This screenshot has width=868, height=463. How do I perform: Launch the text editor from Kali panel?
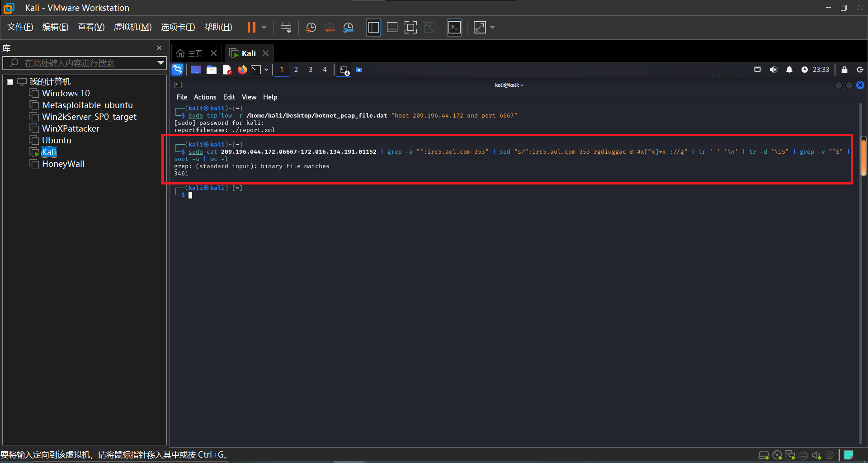[227, 70]
